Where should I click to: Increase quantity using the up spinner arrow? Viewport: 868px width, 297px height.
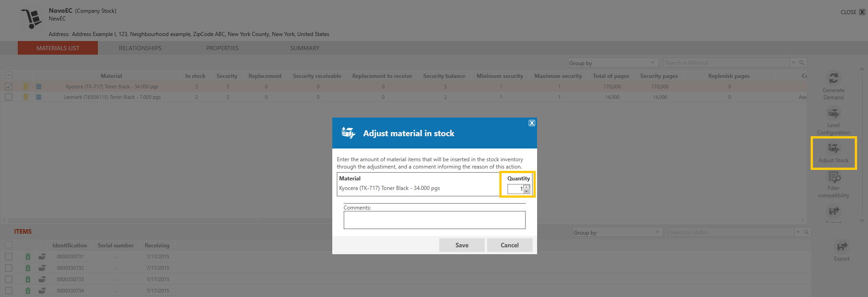(x=527, y=187)
